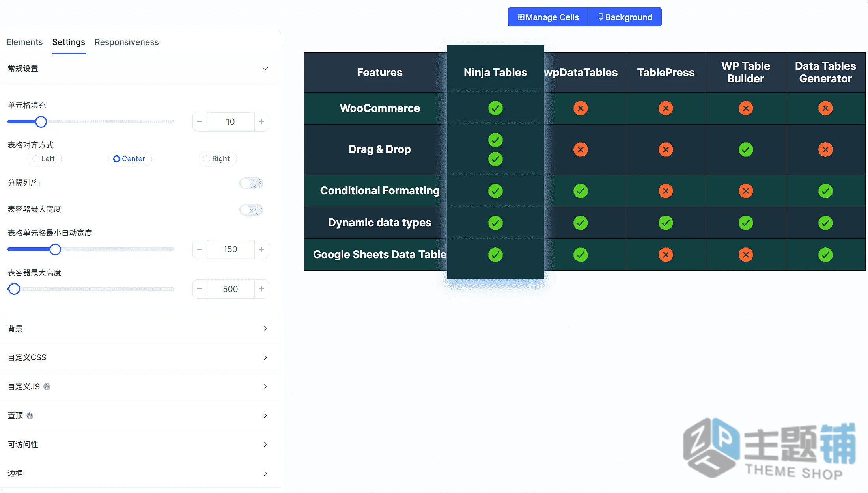The image size is (868, 493).
Task: Click WP Table Builder Conditional Formatting cross icon
Action: pos(746,191)
